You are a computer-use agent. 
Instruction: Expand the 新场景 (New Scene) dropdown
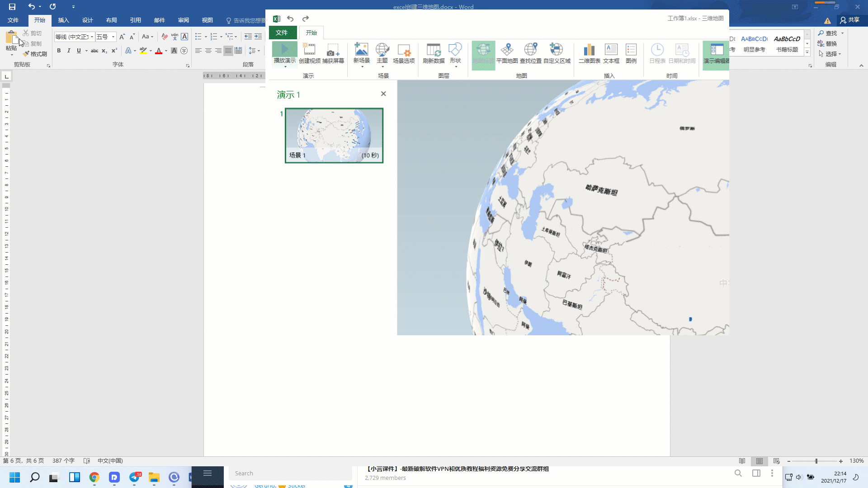tap(362, 66)
